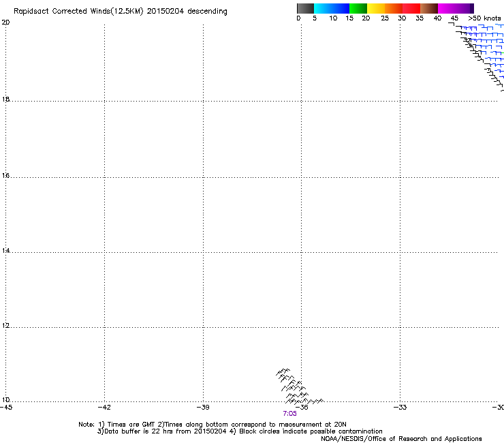Click the plot title 'Rapidscat Corrected Winds(12.5KM)'
Viewport: 504px width, 443px height.
click(78, 12)
